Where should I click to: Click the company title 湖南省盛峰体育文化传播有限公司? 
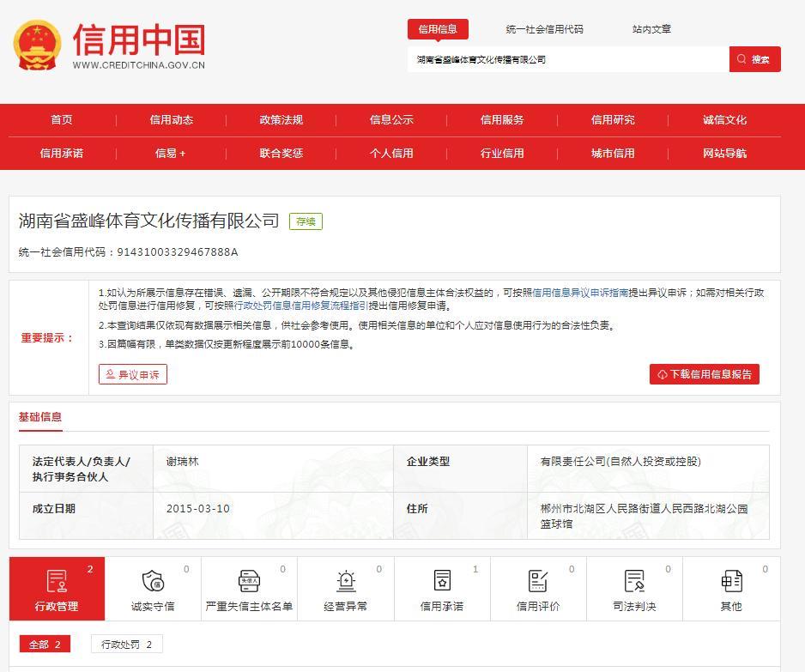148,221
